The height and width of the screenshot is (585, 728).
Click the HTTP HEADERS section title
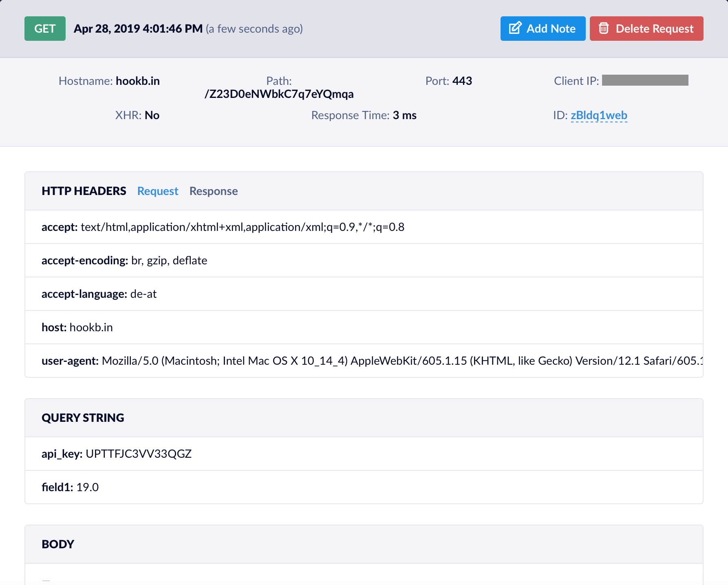click(84, 191)
